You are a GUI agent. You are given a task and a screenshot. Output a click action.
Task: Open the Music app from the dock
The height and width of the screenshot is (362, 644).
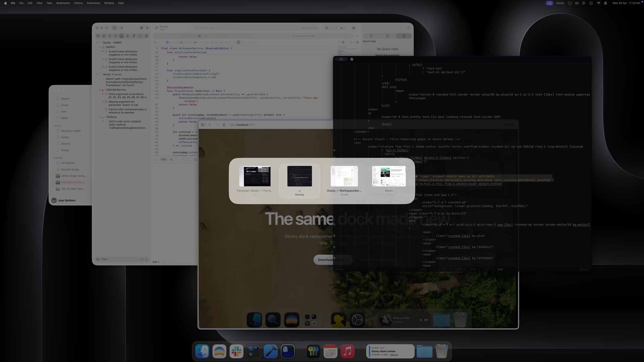tap(347, 351)
